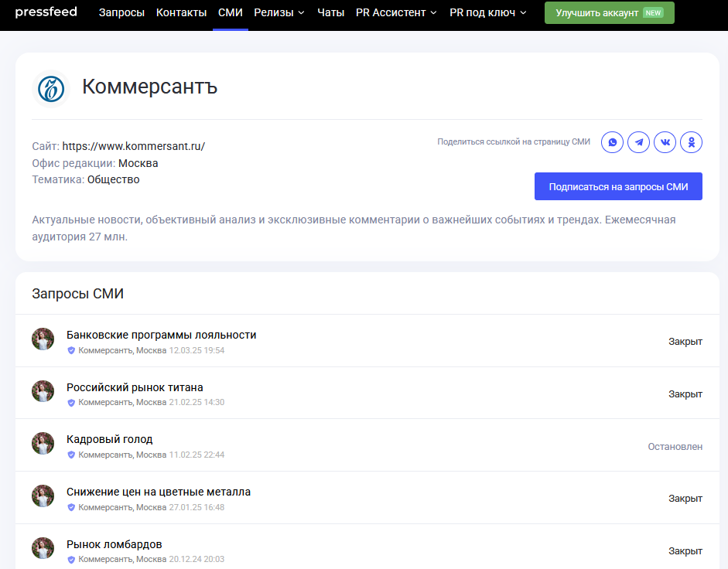Open the Чаты nav item
Viewport: 728px width, 569px height.
330,12
